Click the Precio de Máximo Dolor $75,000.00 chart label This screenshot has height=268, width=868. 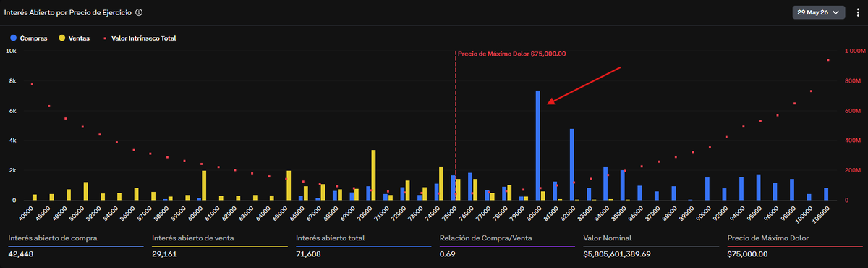pos(511,54)
